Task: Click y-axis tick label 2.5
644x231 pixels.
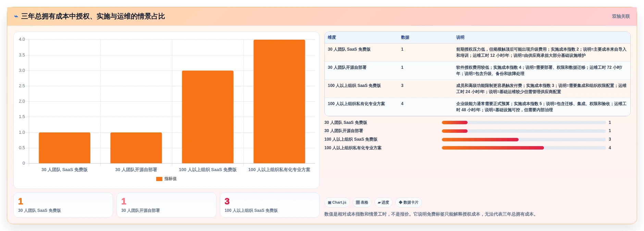Action: point(22,86)
